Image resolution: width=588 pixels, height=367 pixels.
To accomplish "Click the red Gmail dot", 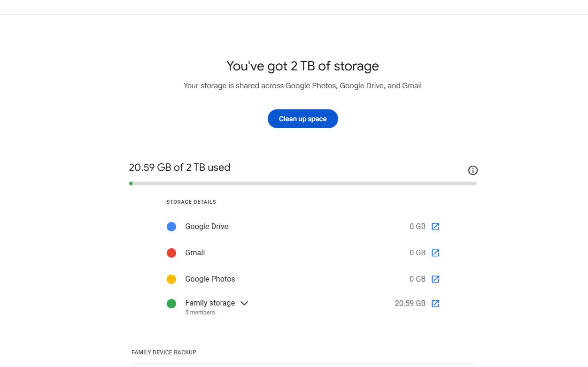I will point(171,253).
